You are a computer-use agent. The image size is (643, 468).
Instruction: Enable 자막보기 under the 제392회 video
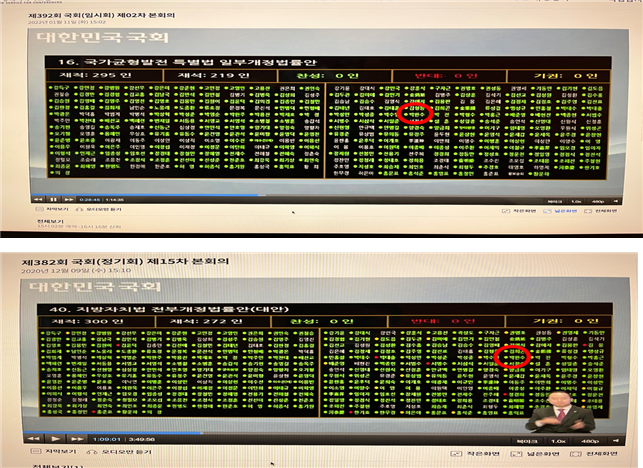(55, 211)
